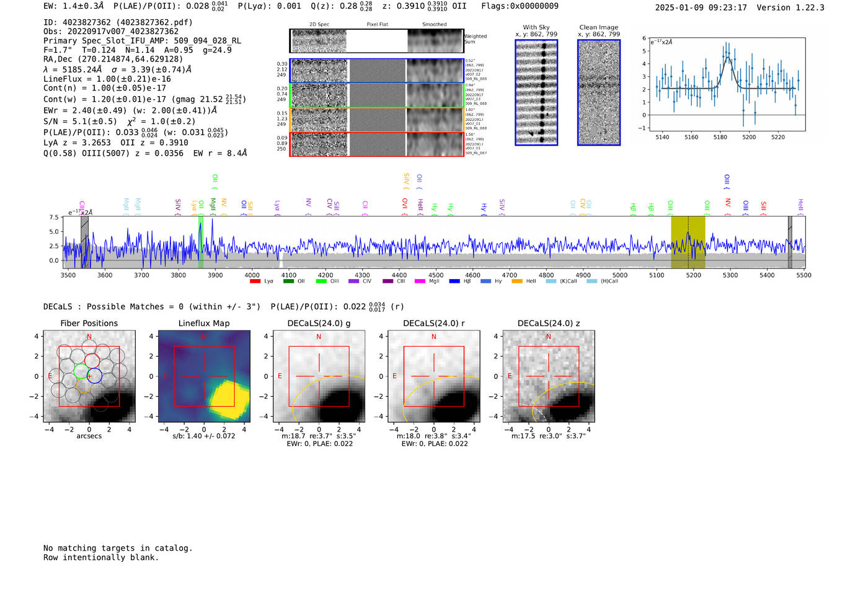Click the orange fiber circle in Fiber Positions
This screenshot has height=591, width=868.
[x=84, y=385]
